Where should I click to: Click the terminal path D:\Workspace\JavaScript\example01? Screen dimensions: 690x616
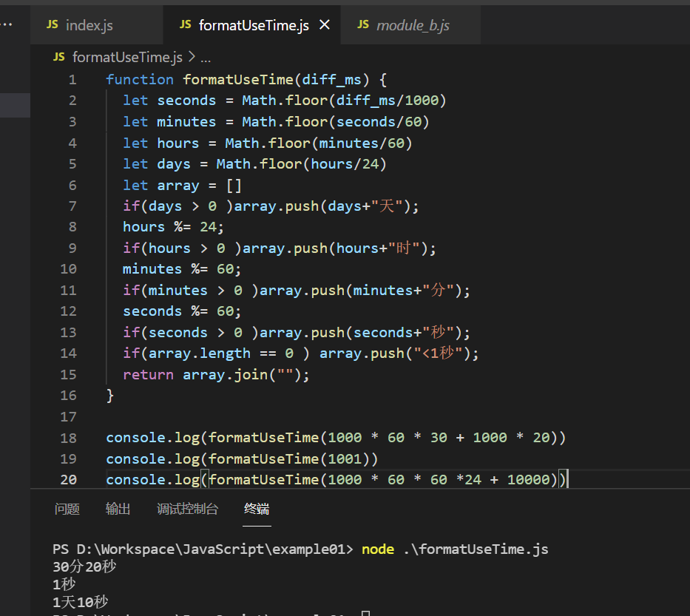210,549
